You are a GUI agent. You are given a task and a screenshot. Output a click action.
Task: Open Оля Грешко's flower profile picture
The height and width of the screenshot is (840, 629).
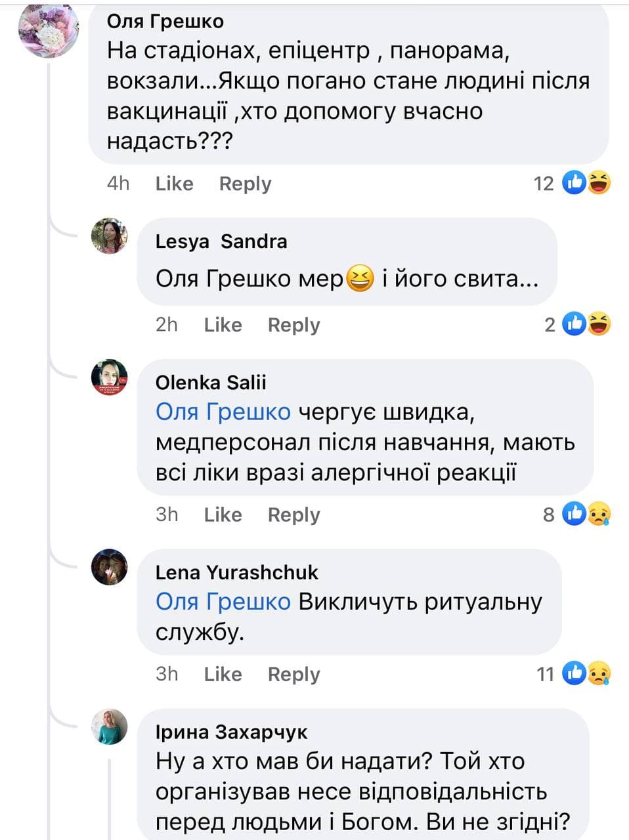(x=49, y=30)
